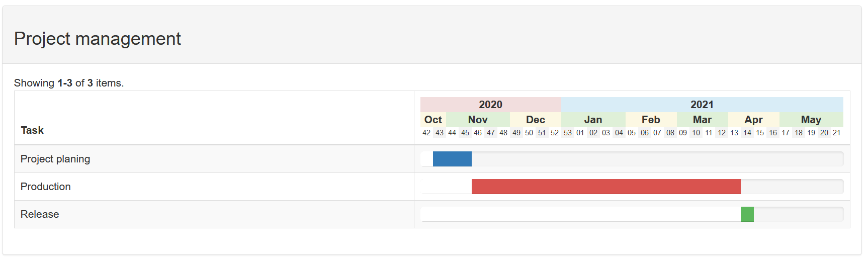Screen dimensions: 868x260
Task: Click the Dec month header
Action: coord(536,120)
